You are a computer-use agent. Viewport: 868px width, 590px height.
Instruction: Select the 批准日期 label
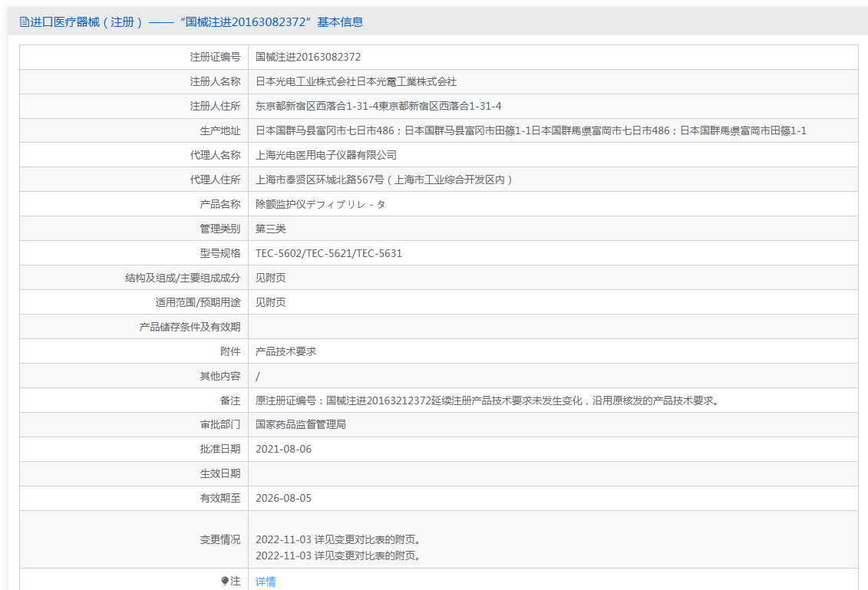pyautogui.click(x=220, y=449)
